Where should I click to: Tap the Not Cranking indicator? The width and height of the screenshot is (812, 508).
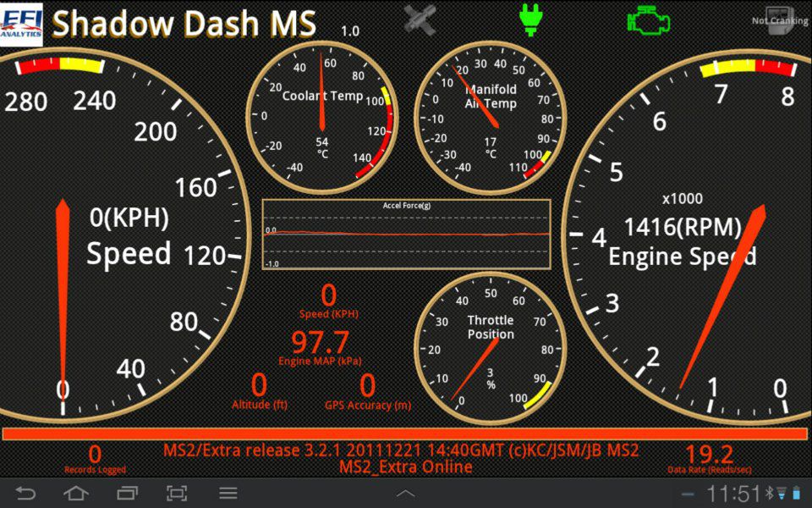780,20
